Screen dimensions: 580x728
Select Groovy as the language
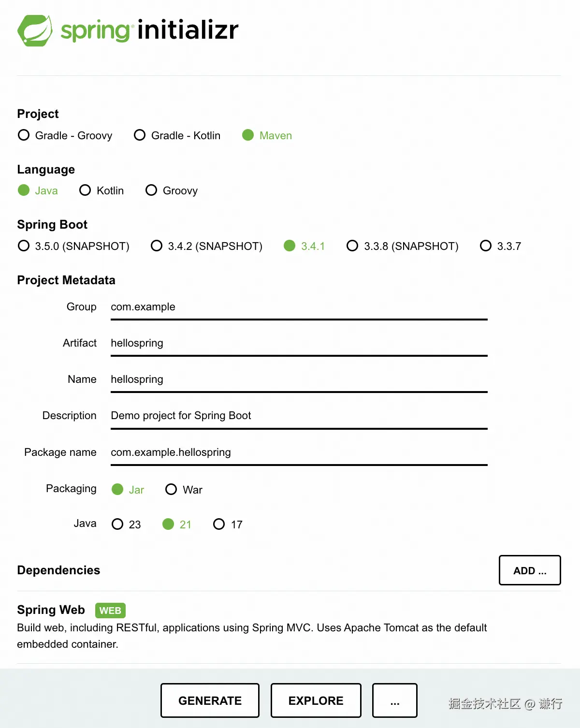[x=151, y=190]
